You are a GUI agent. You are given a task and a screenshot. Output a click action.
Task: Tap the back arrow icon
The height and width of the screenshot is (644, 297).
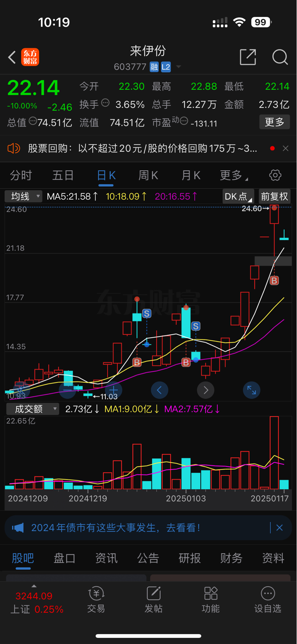[12, 57]
